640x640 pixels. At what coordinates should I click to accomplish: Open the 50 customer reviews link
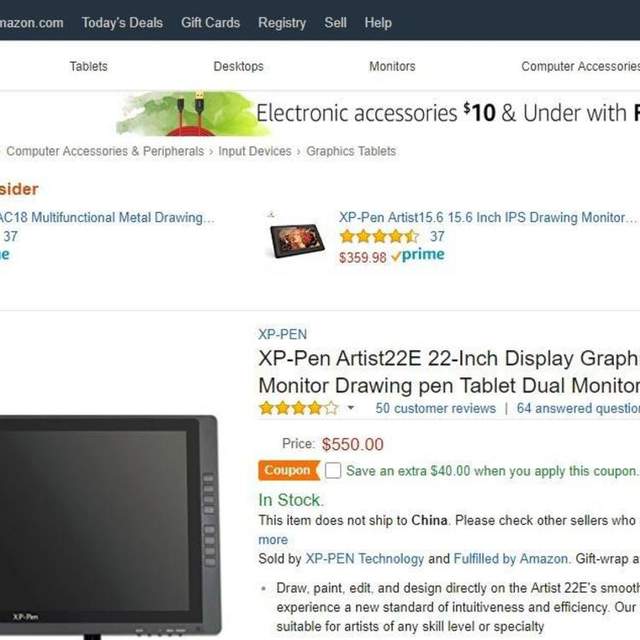click(436, 408)
